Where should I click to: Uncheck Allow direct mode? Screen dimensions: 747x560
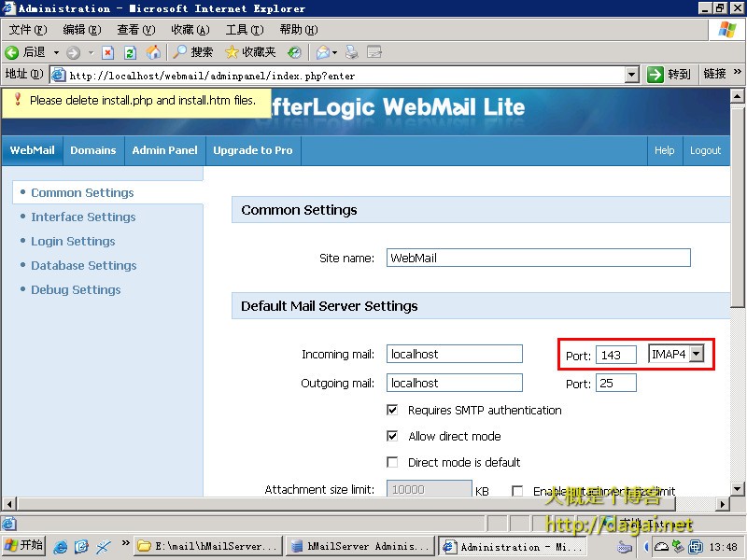(x=392, y=436)
